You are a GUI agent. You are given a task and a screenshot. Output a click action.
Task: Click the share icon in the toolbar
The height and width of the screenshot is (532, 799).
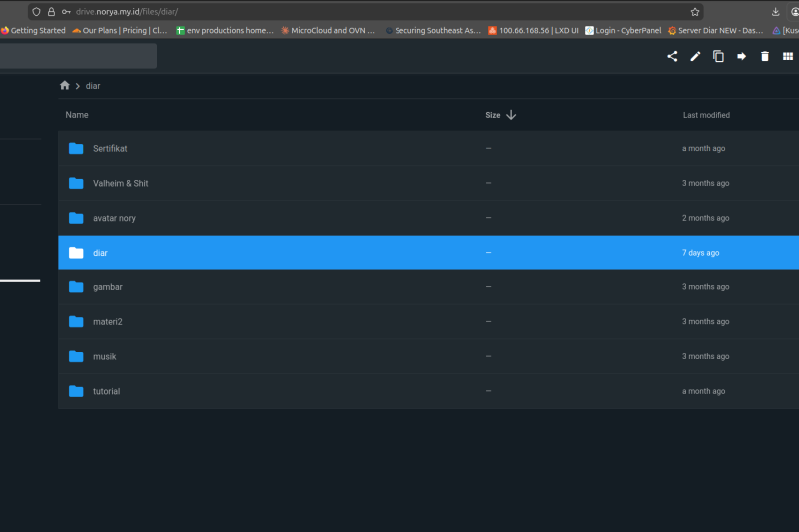coord(672,57)
